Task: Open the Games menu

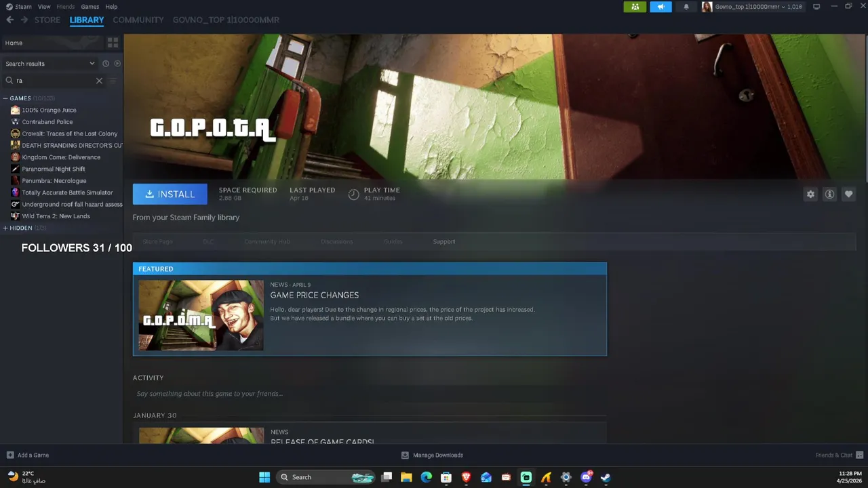Action: [90, 7]
